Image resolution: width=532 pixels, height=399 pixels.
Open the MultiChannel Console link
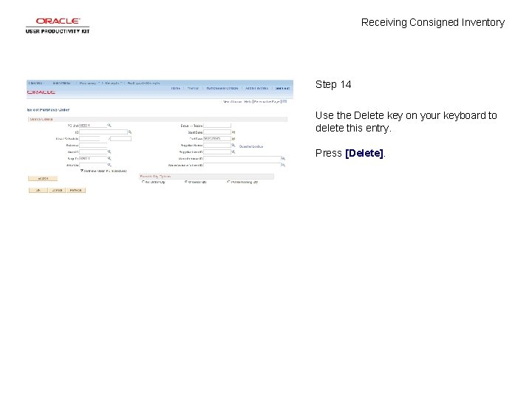tap(222, 88)
